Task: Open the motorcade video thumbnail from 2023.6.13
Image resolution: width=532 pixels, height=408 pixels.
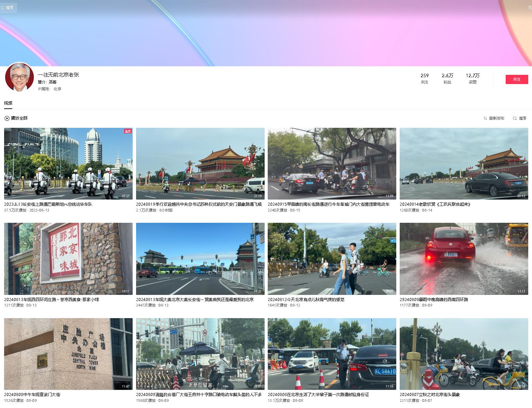Action: pyautogui.click(x=68, y=164)
